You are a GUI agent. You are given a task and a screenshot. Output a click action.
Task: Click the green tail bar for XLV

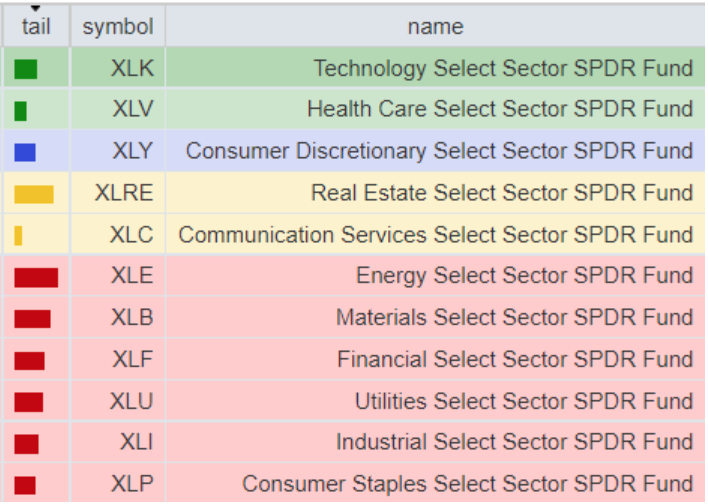tap(21, 110)
